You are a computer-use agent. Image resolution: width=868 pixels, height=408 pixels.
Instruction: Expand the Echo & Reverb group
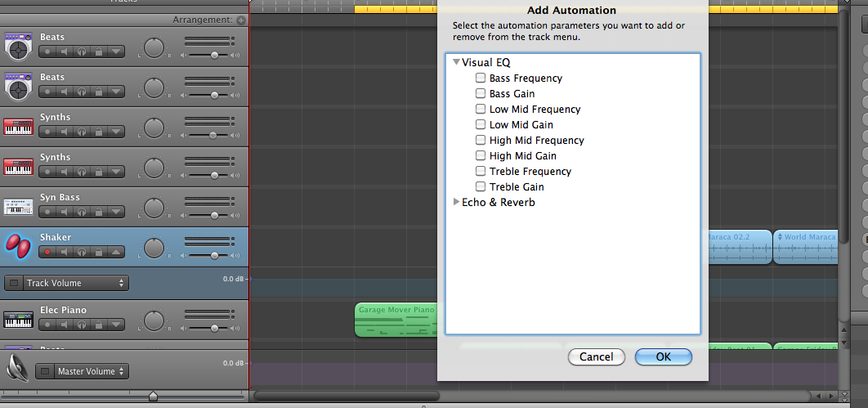pos(456,202)
